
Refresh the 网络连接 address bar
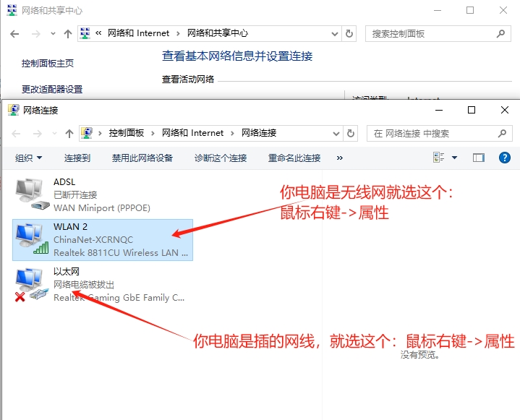(351, 133)
